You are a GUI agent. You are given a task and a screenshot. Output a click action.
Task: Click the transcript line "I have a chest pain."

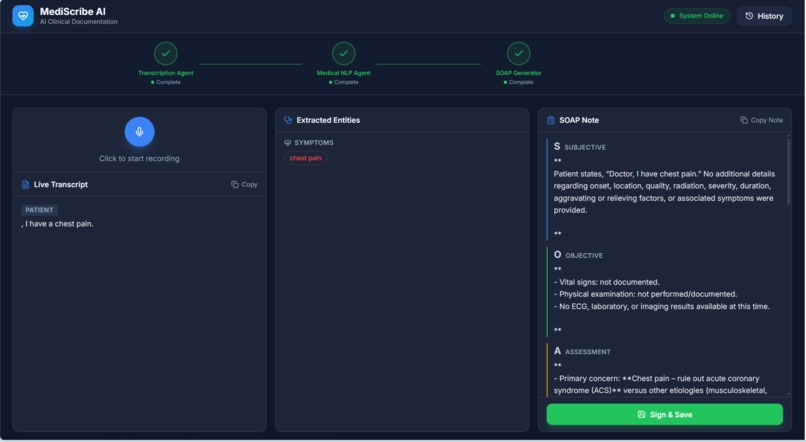pos(59,224)
